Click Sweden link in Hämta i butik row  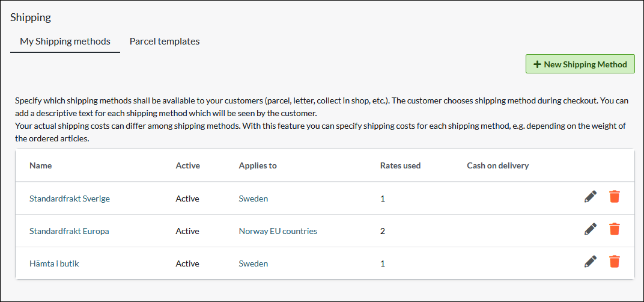254,263
